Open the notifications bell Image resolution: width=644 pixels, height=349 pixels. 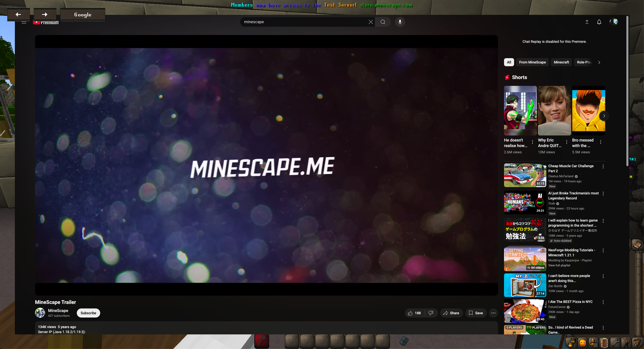[599, 22]
